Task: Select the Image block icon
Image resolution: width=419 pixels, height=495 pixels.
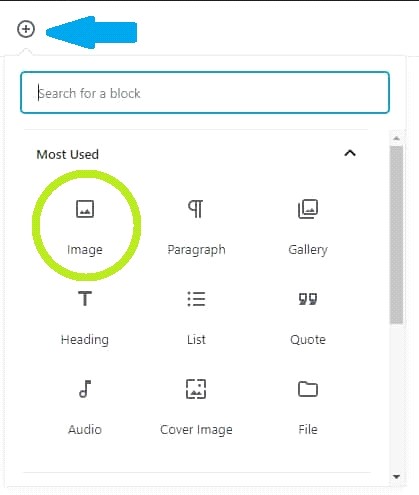Action: point(85,209)
